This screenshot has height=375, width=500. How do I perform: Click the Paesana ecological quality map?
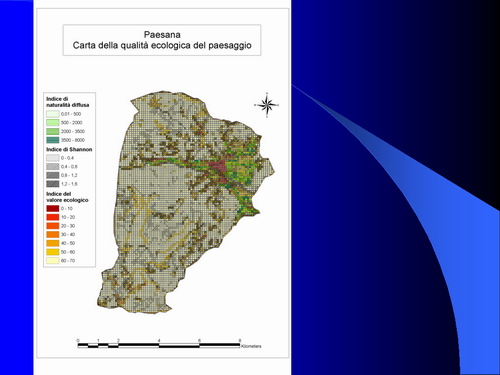pos(187,202)
